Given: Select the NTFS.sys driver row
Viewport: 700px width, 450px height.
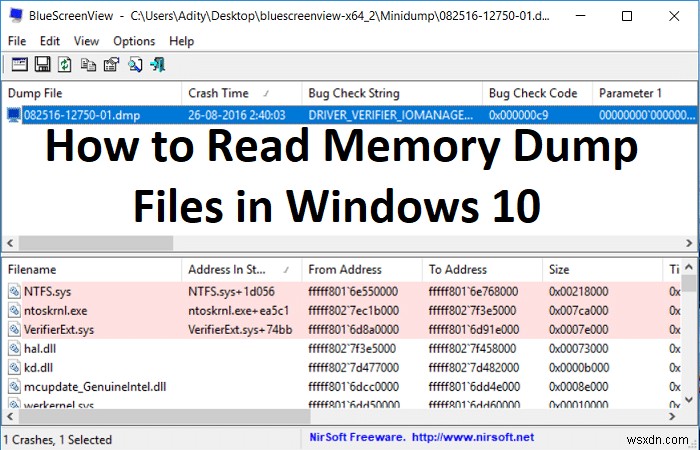Looking at the screenshot, I should pyautogui.click(x=342, y=292).
